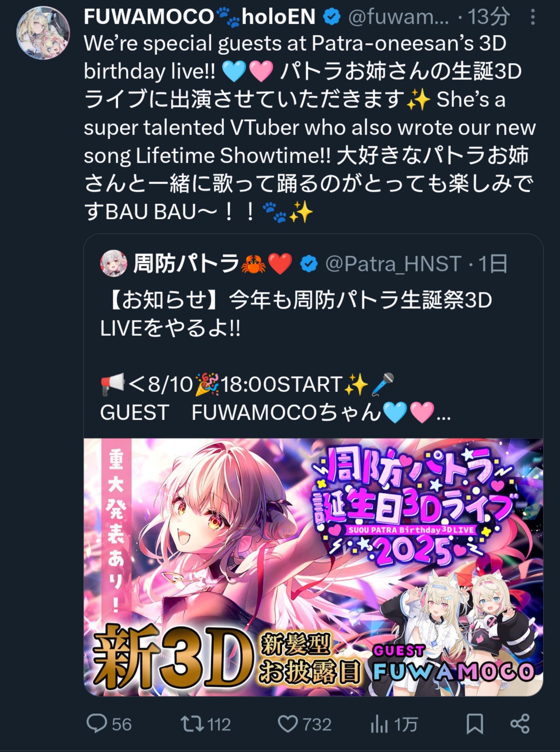The height and width of the screenshot is (752, 560).
Task: Open FUWAMOCO's round profile avatar
Action: [x=43, y=33]
